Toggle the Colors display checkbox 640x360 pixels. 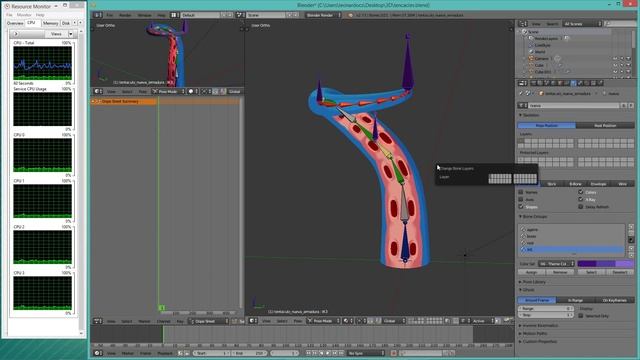coord(581,192)
